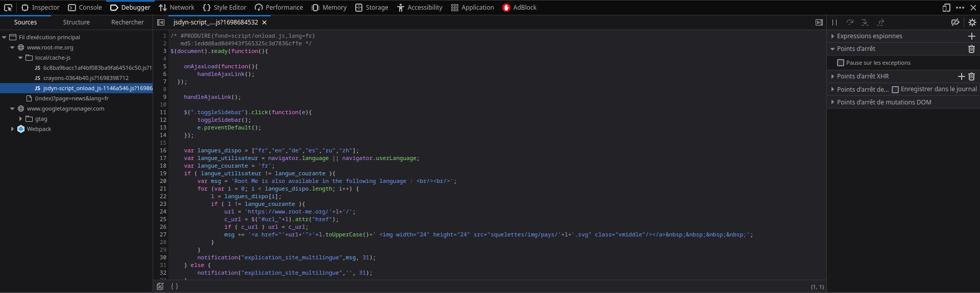Switch to the Structure sub-tab
Image resolution: width=980 pixels, height=293 pixels.
[77, 22]
